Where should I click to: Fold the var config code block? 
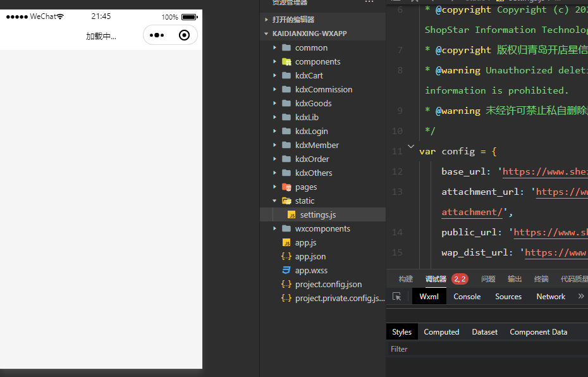[x=411, y=147]
